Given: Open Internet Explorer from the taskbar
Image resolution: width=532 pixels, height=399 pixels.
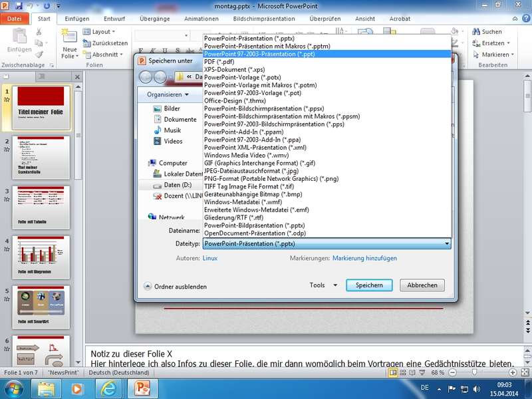Looking at the screenshot, I should click(x=108, y=389).
